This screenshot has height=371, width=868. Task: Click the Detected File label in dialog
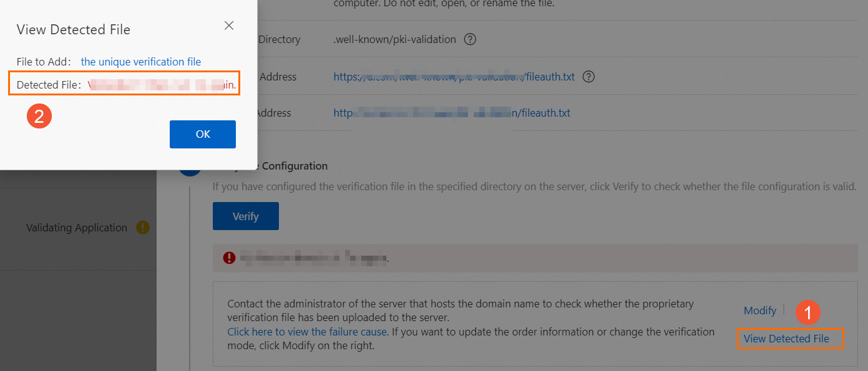49,85
